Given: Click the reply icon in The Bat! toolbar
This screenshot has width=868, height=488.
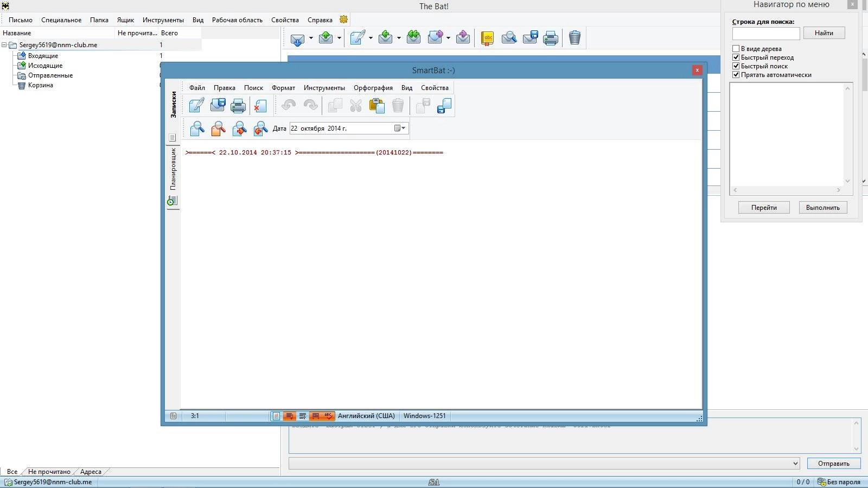Looking at the screenshot, I should coord(385,38).
